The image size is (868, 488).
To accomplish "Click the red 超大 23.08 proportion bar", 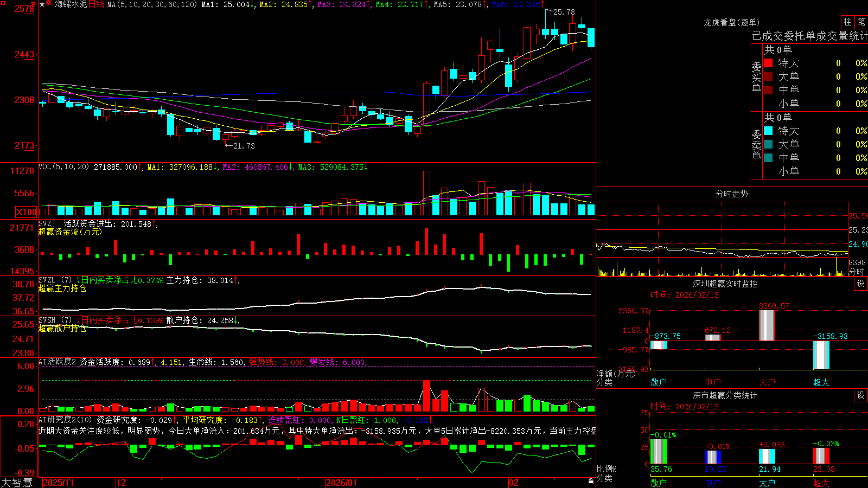I will click(821, 456).
